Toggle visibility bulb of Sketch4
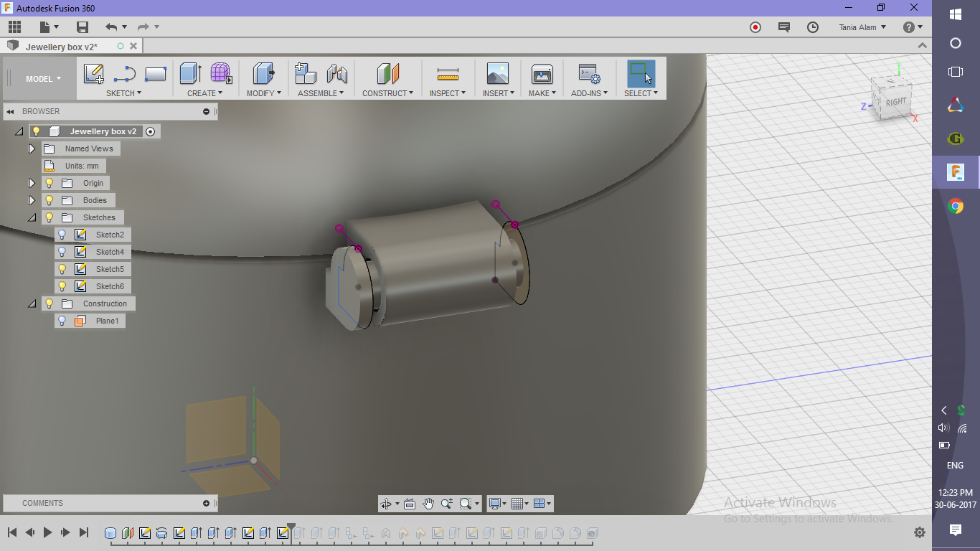 (x=62, y=252)
